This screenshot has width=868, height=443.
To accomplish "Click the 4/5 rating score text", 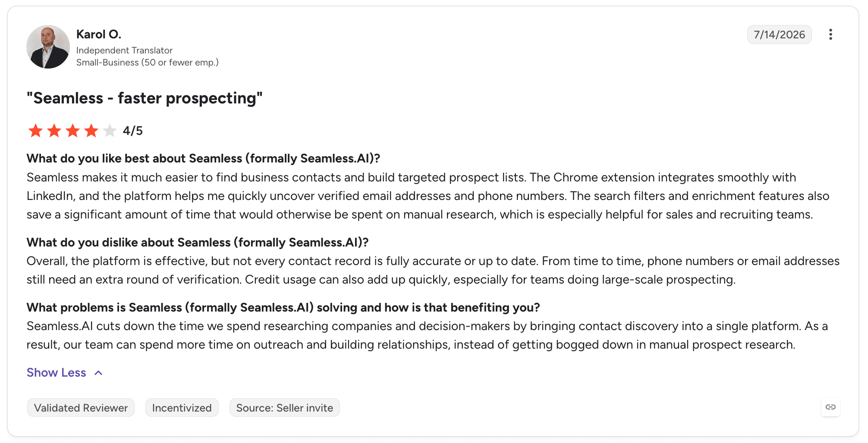I will (133, 131).
